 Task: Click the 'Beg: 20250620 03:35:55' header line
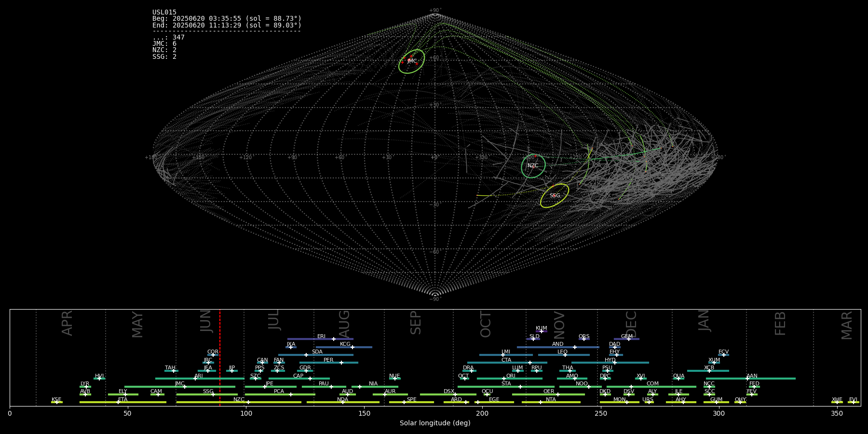[x=227, y=19]
